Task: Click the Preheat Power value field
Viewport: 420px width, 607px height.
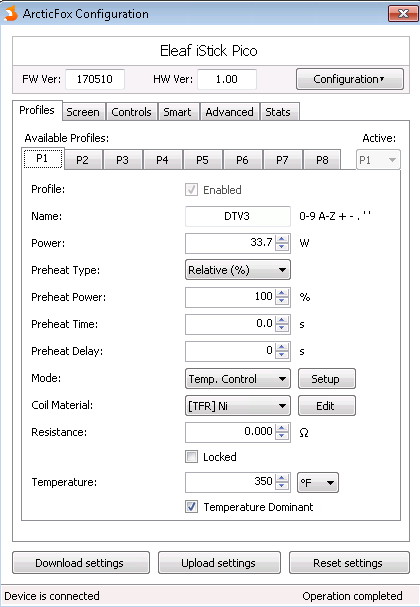Action: (x=230, y=297)
